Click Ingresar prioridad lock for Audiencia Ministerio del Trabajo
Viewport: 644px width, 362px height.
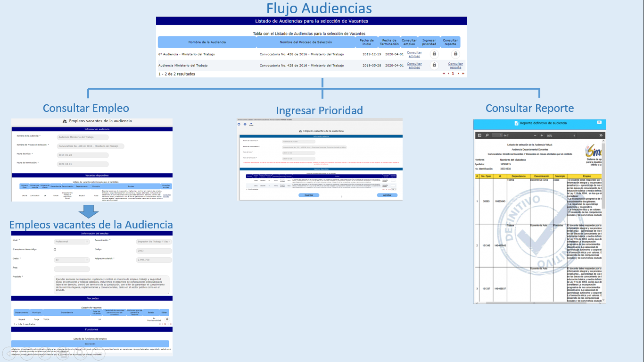coord(434,65)
